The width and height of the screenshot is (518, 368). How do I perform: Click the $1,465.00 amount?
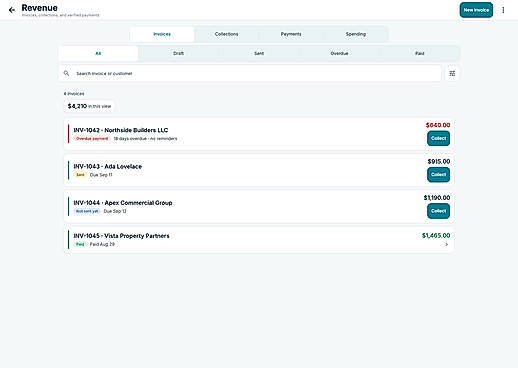click(436, 235)
